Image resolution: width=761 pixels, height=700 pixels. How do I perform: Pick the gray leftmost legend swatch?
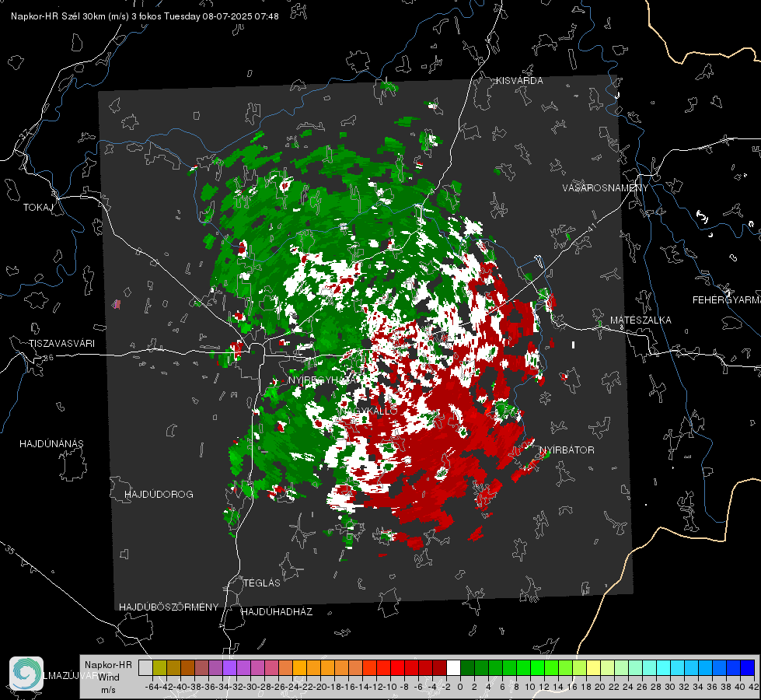coord(145,668)
